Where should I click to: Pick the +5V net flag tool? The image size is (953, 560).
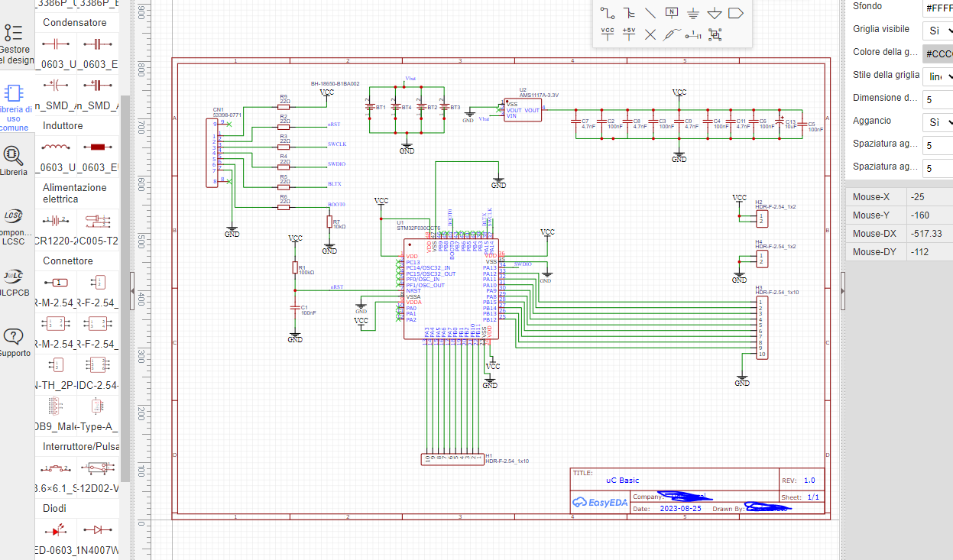coord(629,34)
